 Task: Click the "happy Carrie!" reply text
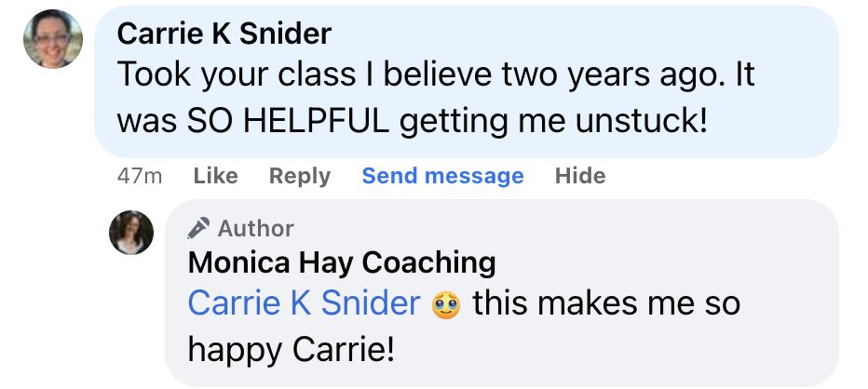(x=291, y=348)
